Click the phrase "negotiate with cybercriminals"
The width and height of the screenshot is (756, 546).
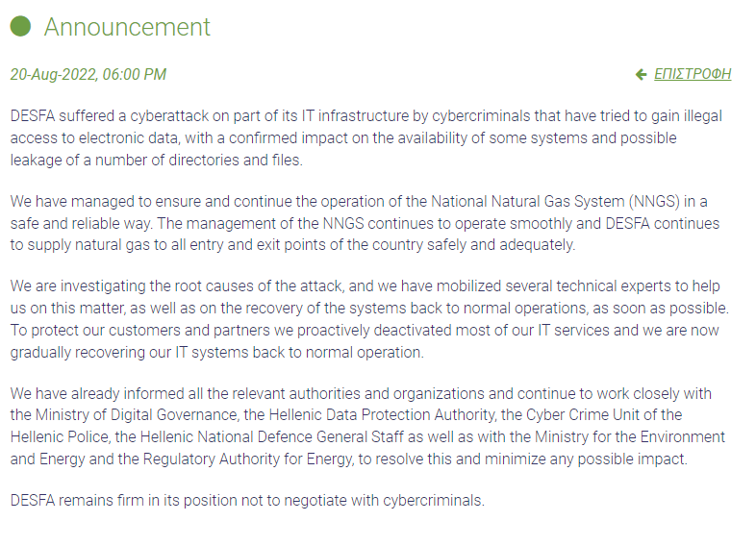click(384, 501)
